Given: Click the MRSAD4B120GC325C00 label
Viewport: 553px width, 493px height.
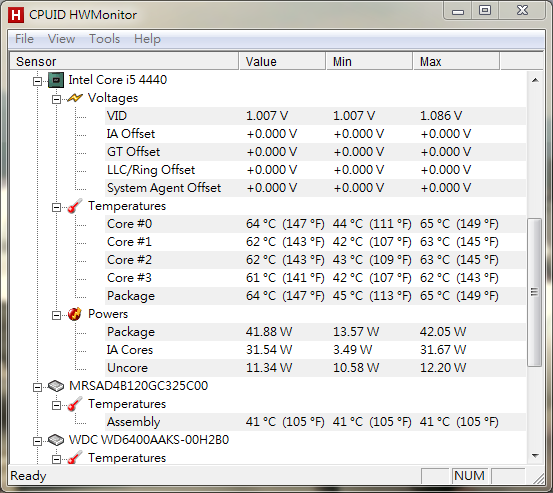Looking at the screenshot, I should tap(139, 386).
